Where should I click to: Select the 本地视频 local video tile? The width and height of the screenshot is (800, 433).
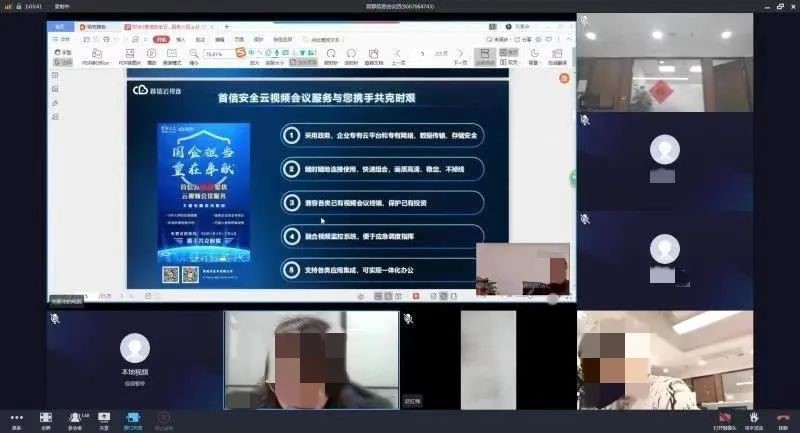click(x=135, y=360)
